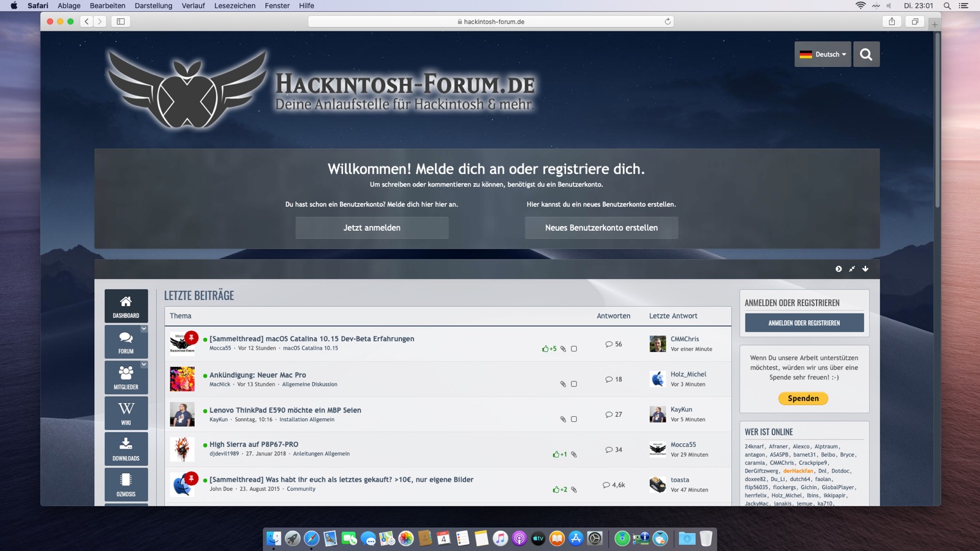980x551 pixels.
Task: Open the Ozmosis sidebar icon
Action: 126,484
